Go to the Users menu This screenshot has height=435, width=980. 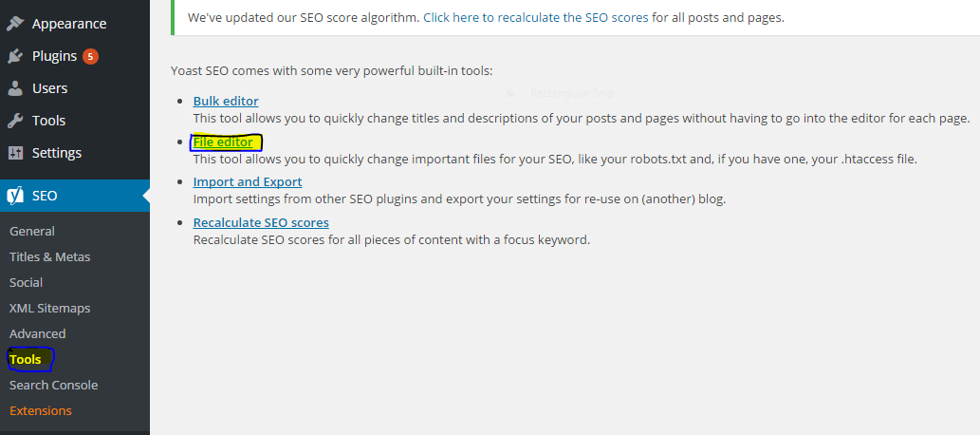[x=49, y=88]
